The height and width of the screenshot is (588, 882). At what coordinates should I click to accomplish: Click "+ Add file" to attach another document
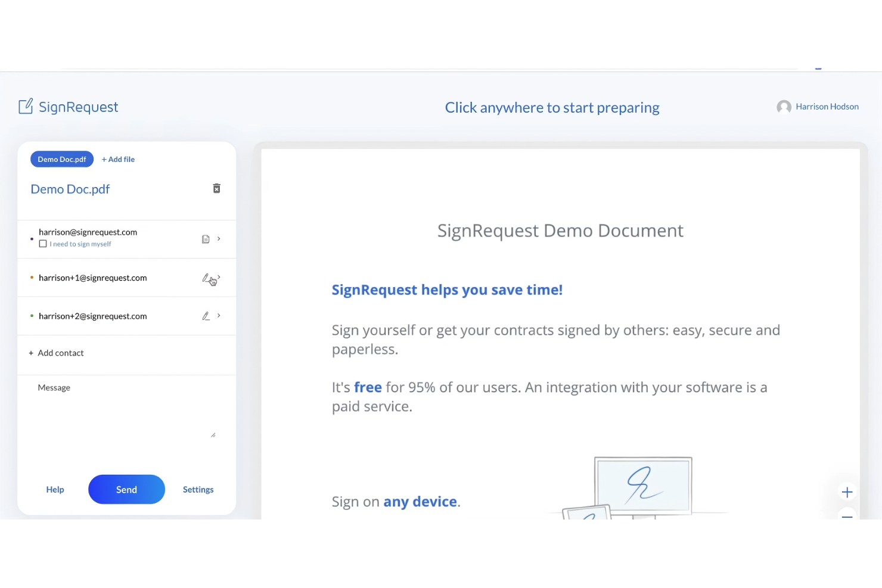click(x=117, y=159)
